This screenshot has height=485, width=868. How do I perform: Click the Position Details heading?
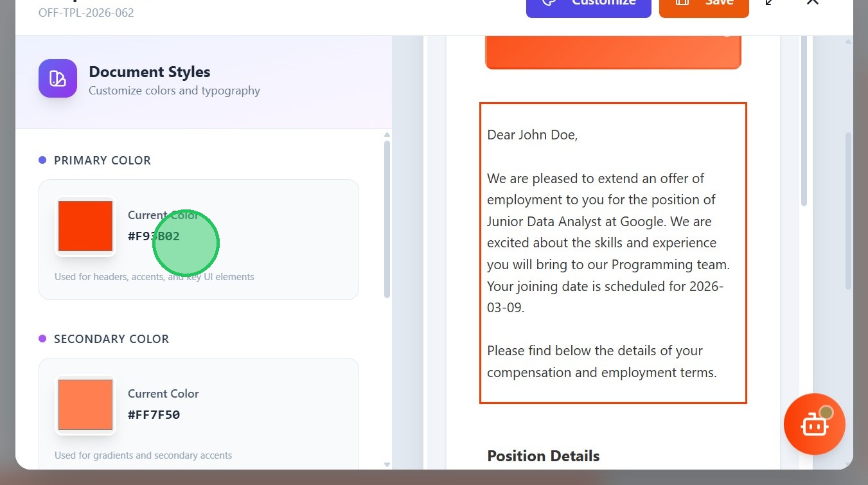pos(543,456)
